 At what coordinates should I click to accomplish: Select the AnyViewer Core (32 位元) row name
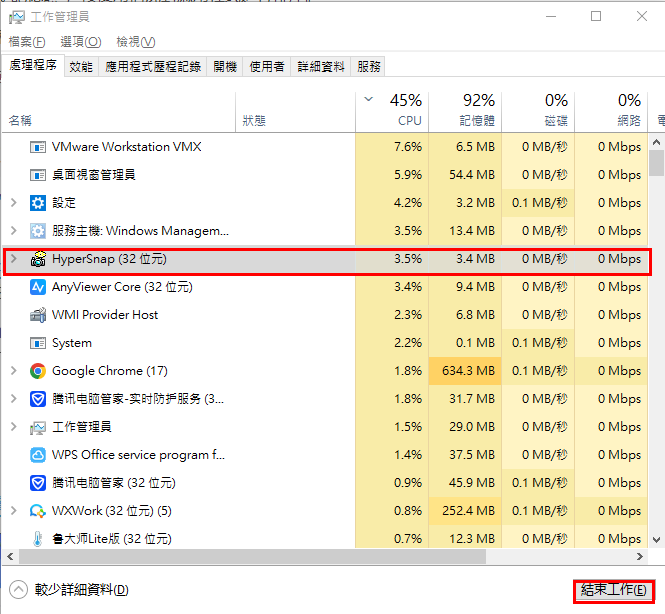[x=122, y=287]
